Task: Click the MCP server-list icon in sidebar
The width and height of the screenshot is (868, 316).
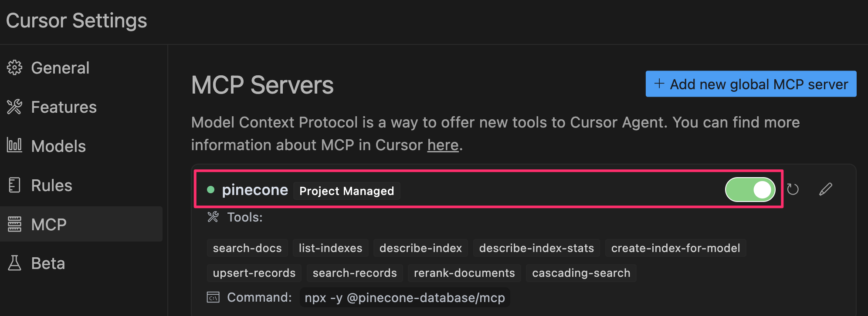Action: 14,224
